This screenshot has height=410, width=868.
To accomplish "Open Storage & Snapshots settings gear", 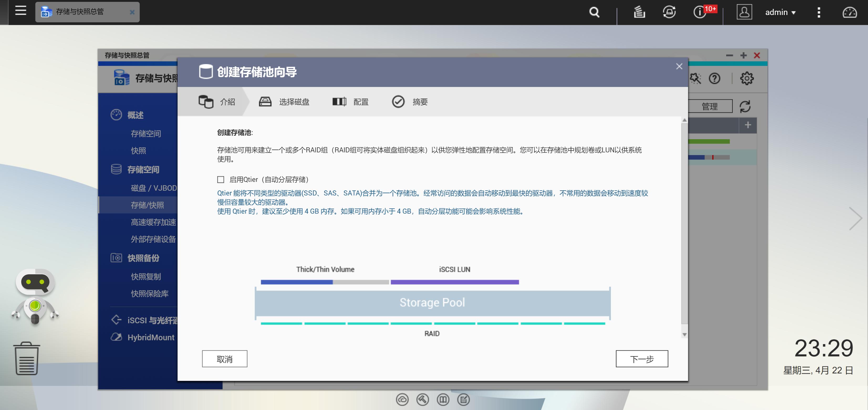I will click(x=746, y=79).
